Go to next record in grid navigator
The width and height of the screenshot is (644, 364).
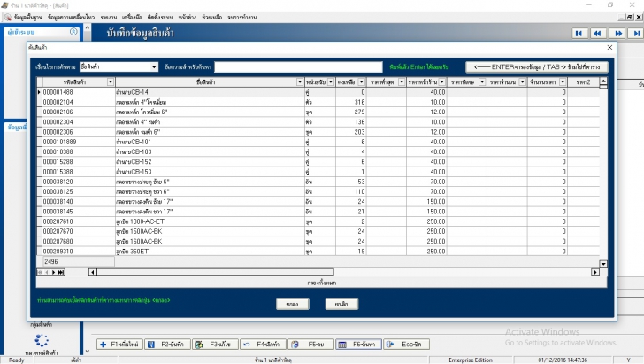pos(53,272)
